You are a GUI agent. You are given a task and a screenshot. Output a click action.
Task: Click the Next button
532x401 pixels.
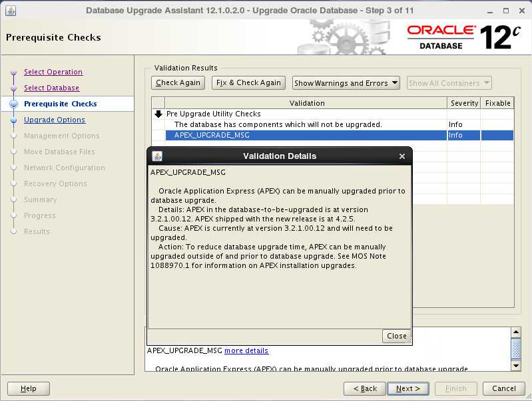pyautogui.click(x=407, y=388)
